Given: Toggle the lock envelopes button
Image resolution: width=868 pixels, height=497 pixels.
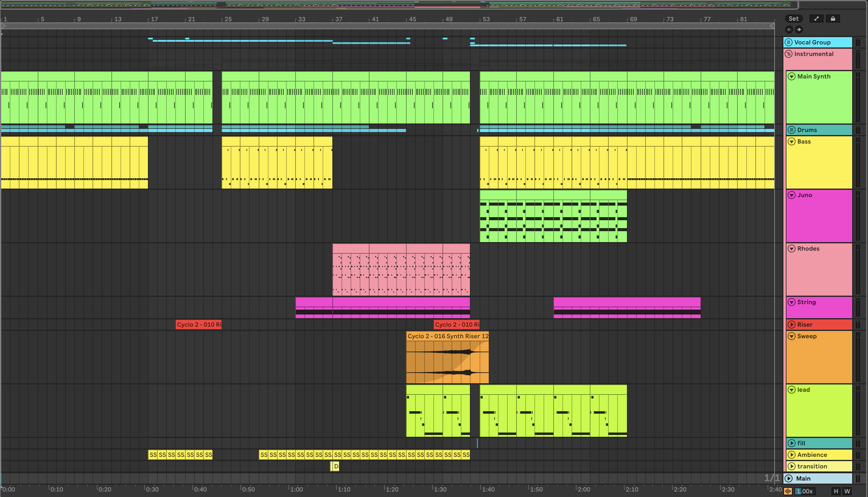Looking at the screenshot, I should pos(833,19).
